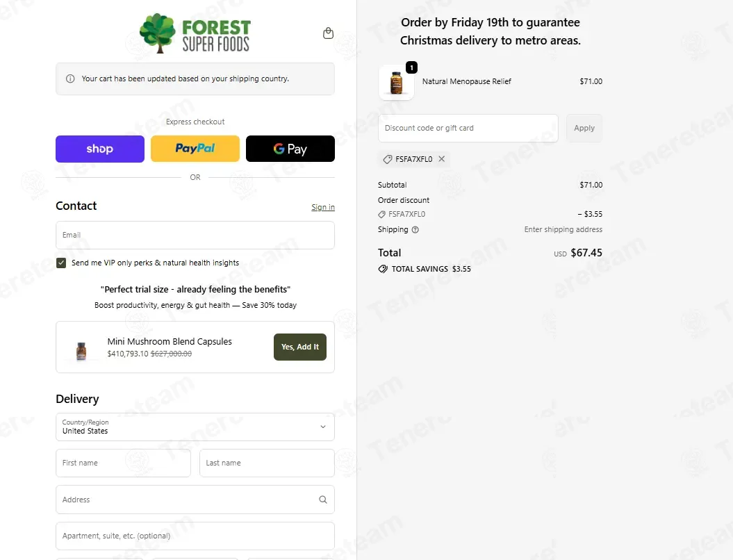Image resolution: width=733 pixels, height=560 pixels.
Task: Click the info icon in cart notice
Action: coord(70,79)
